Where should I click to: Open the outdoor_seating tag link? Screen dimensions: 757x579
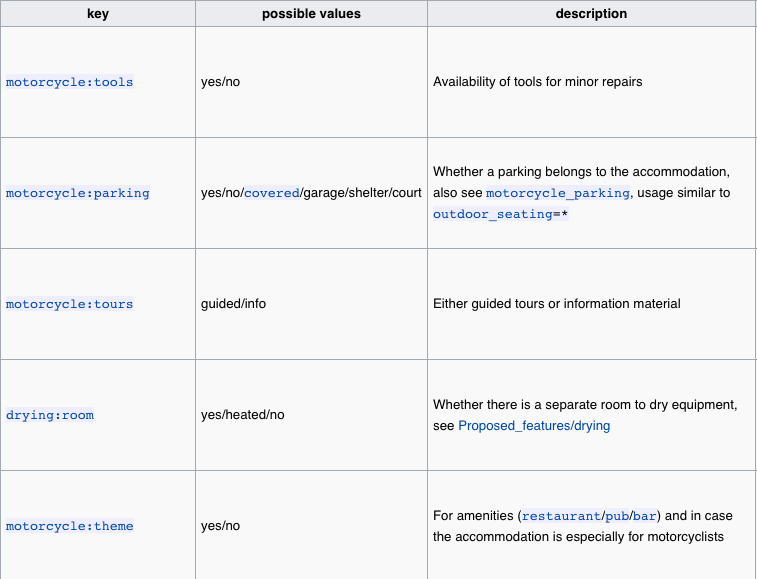pyautogui.click(x=490, y=214)
